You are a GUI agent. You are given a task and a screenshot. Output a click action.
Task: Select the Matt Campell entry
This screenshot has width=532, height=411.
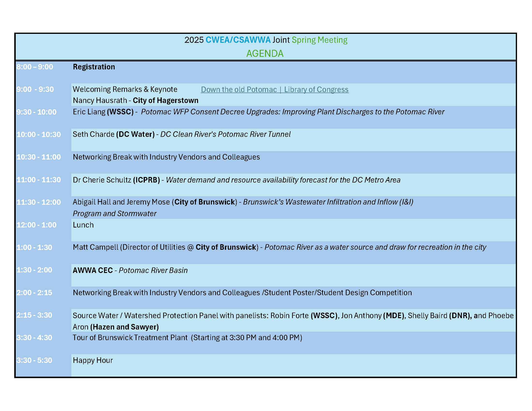279,247
